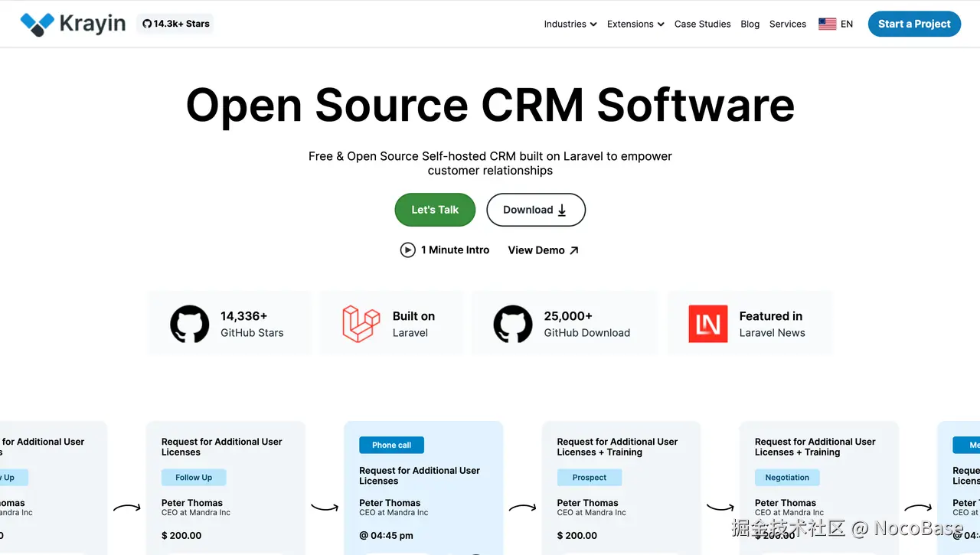Select the US flag language icon

(x=827, y=24)
